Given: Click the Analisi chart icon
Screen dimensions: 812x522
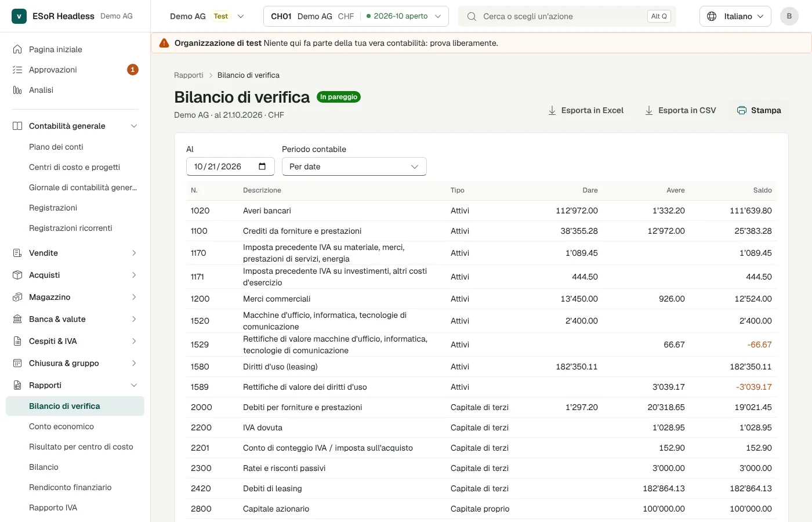Looking at the screenshot, I should point(17,90).
